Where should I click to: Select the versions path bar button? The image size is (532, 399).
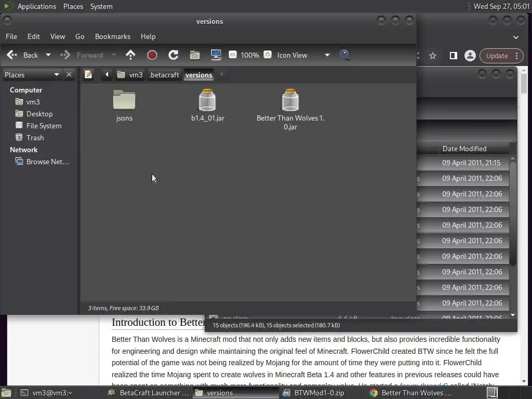coord(199,75)
